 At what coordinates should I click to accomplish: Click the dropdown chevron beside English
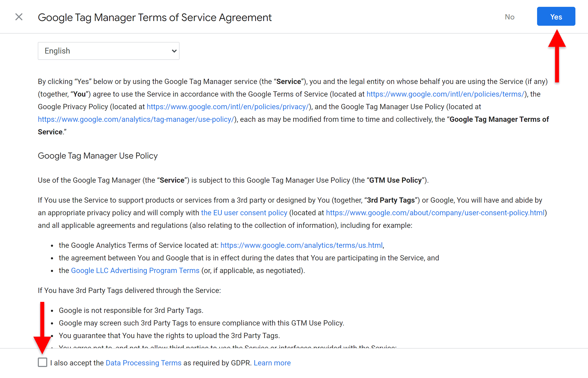click(x=174, y=51)
